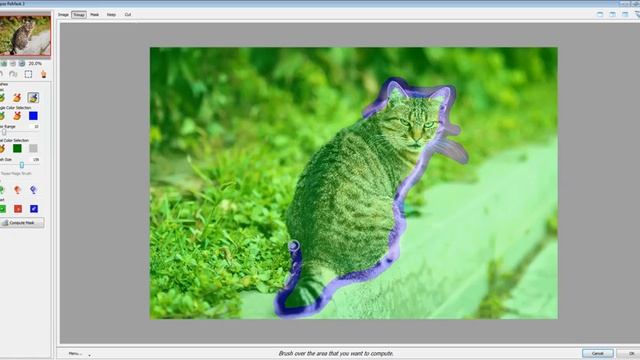Pick the gray dual color selection swatch
This screenshot has height=360, width=640.
(x=33, y=148)
